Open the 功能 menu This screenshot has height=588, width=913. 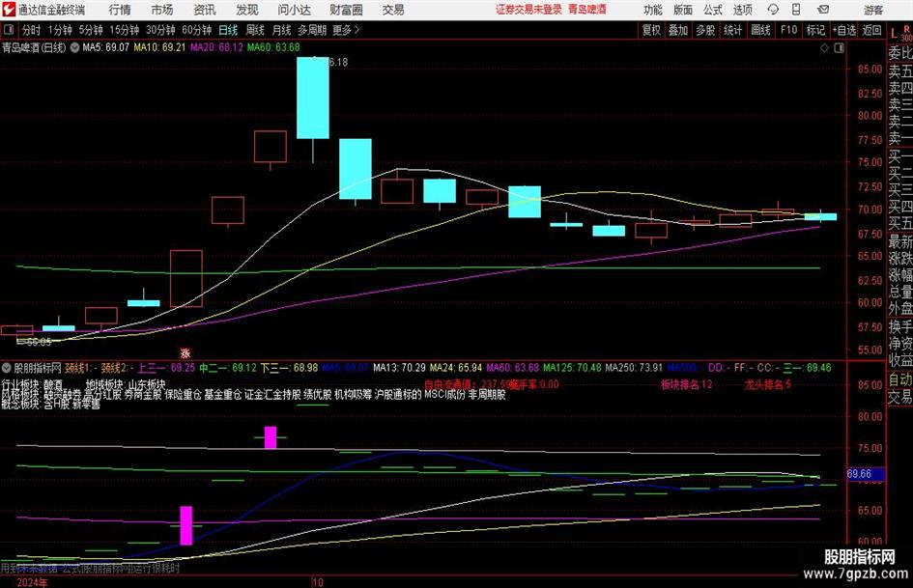pos(653,10)
